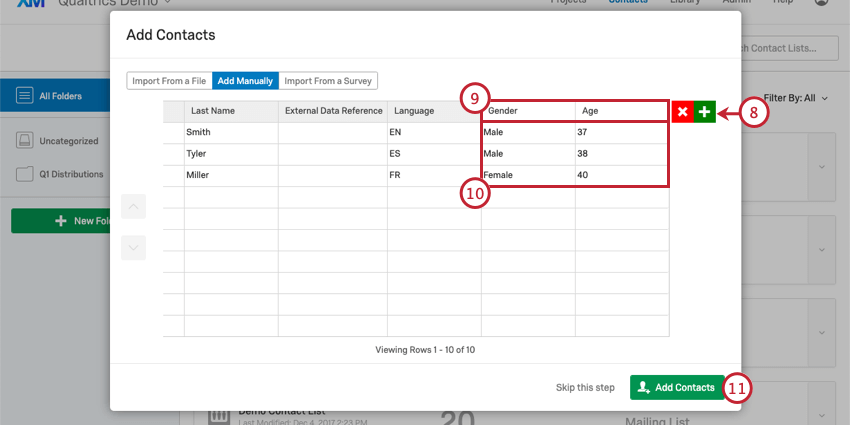Click the red remove-column X button
The width and height of the screenshot is (850, 425).
pos(683,112)
